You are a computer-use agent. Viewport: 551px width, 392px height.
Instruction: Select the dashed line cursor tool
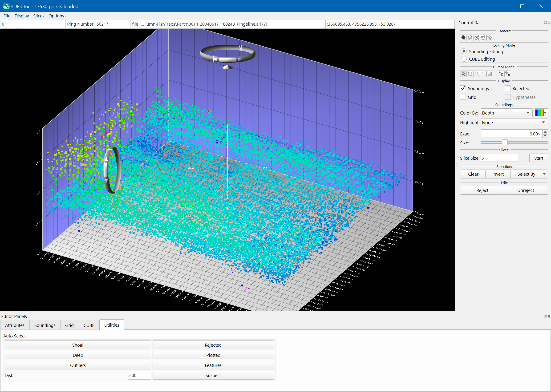click(483, 74)
